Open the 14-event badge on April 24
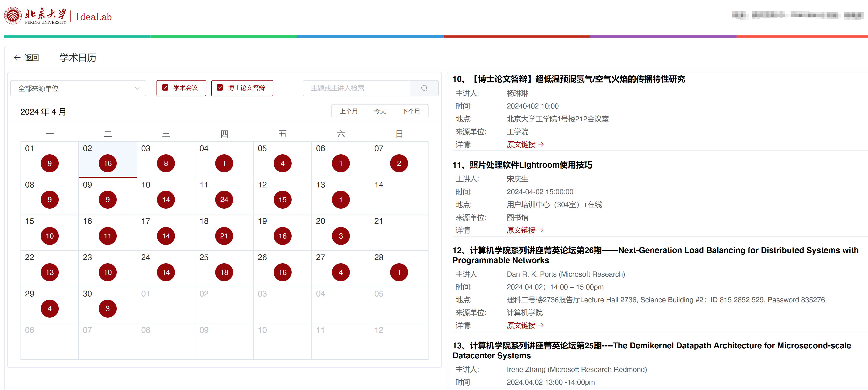This screenshot has height=390, width=868. [x=166, y=272]
